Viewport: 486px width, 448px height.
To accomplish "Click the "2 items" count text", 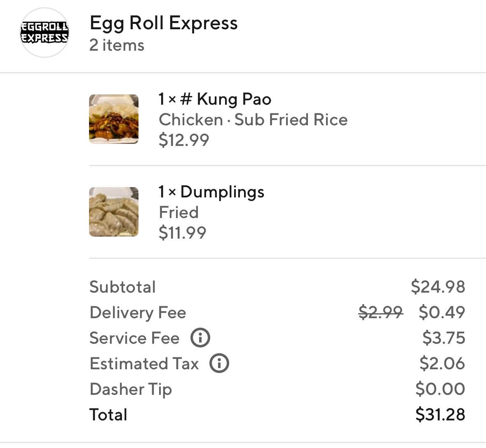I will [117, 45].
